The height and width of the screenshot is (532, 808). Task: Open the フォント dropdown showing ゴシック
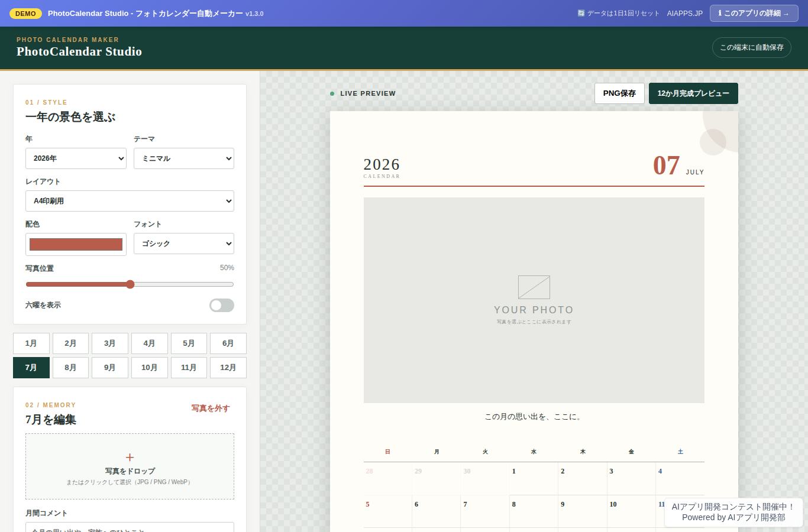pos(184,244)
